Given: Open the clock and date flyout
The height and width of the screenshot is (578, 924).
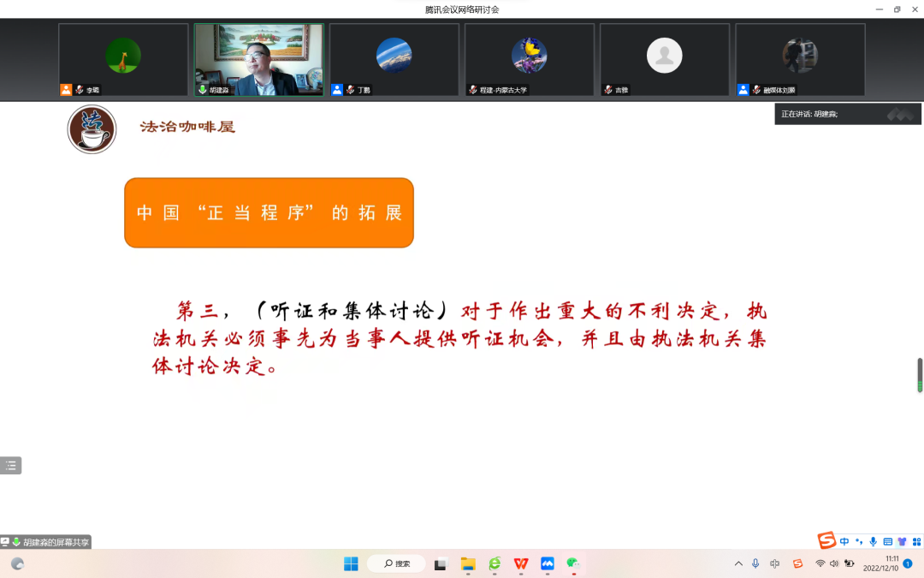Looking at the screenshot, I should (880, 563).
